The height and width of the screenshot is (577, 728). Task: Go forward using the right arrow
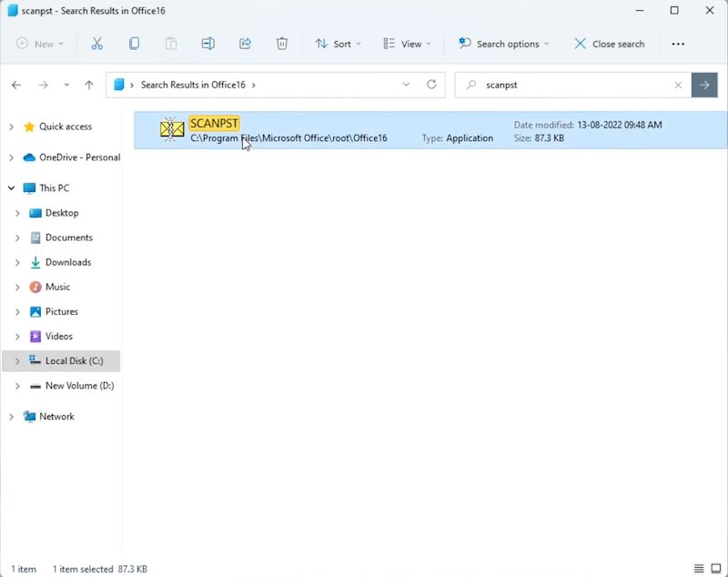(x=43, y=85)
